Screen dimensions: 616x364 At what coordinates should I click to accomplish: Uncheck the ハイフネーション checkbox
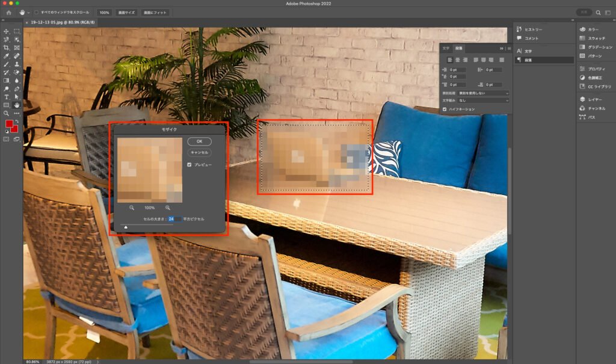(445, 109)
